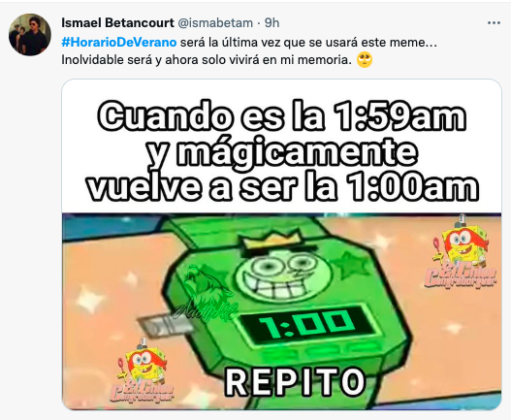Open Ismael Betancourt's profile avatar

point(30,35)
